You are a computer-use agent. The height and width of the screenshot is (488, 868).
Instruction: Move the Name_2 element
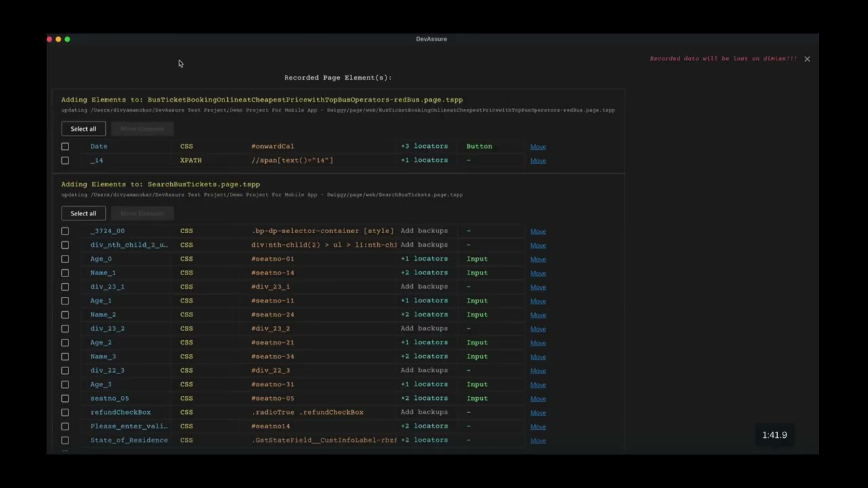pos(538,315)
